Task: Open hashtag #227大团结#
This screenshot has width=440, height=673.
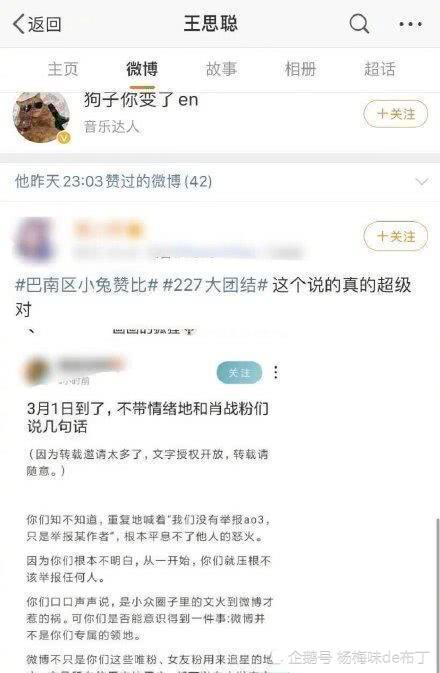Action: 216,285
